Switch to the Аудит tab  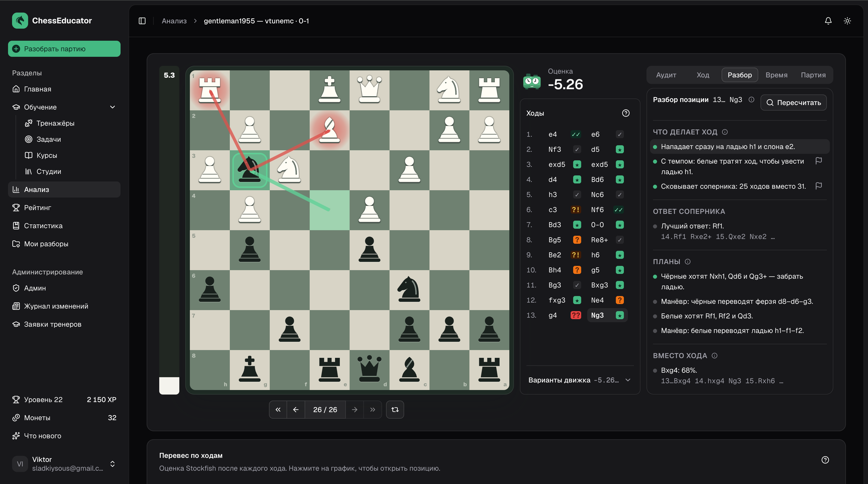click(x=666, y=75)
